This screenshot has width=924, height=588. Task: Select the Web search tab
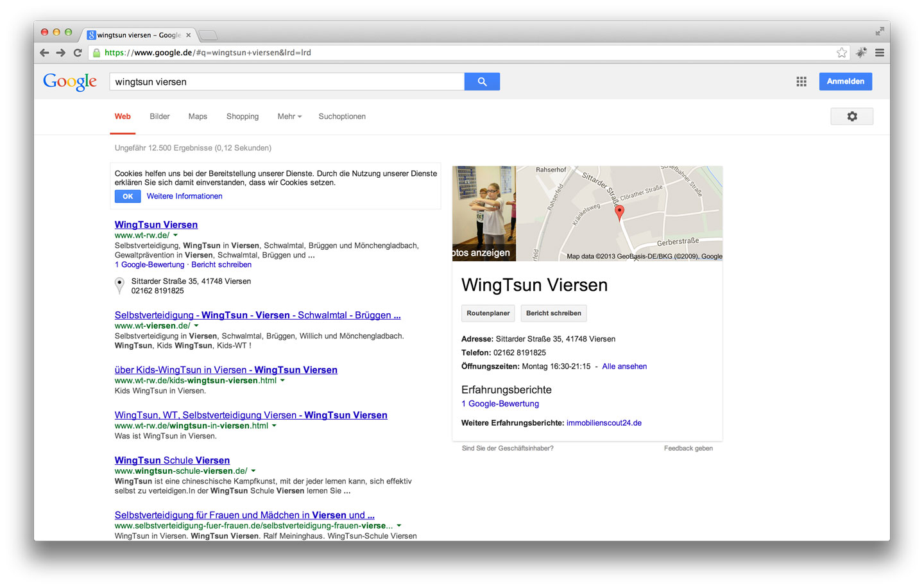pyautogui.click(x=123, y=116)
